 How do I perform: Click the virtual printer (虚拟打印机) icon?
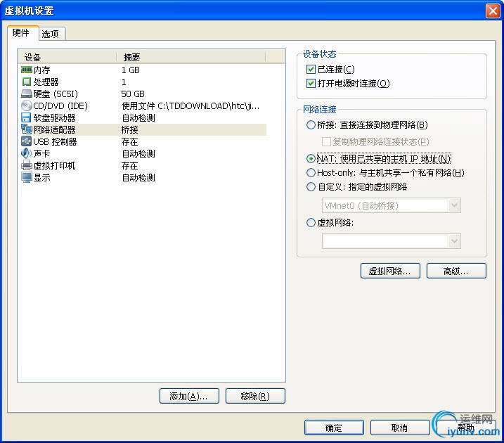[x=26, y=165]
